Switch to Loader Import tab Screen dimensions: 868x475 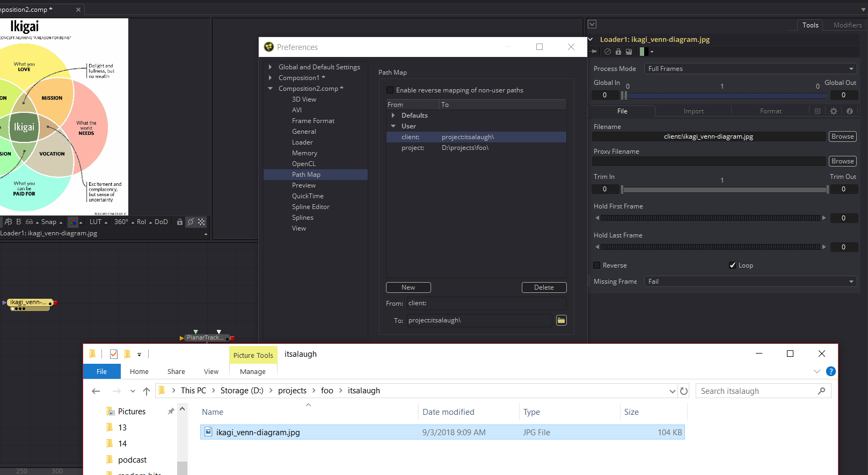coord(694,111)
